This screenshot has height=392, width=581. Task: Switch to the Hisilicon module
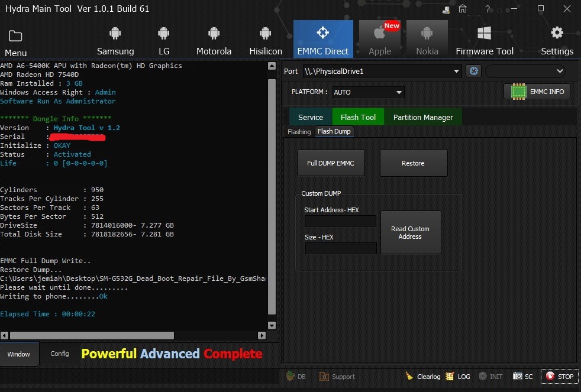(x=265, y=40)
